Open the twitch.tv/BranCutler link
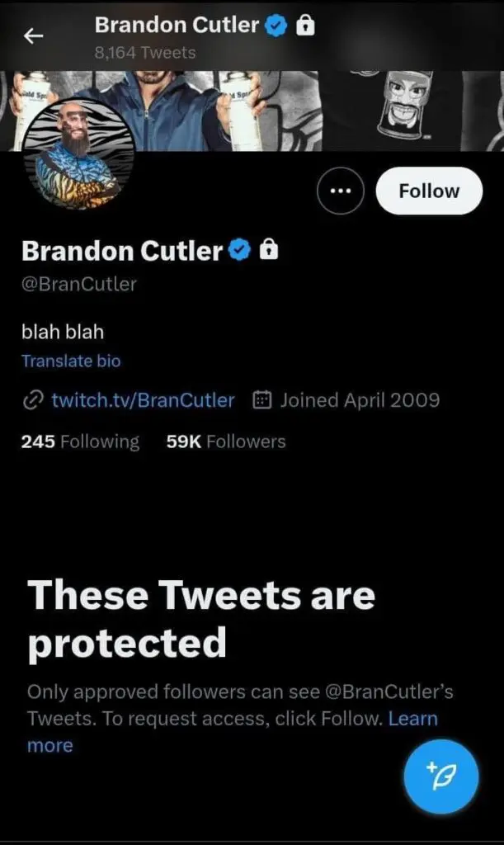 (x=143, y=401)
